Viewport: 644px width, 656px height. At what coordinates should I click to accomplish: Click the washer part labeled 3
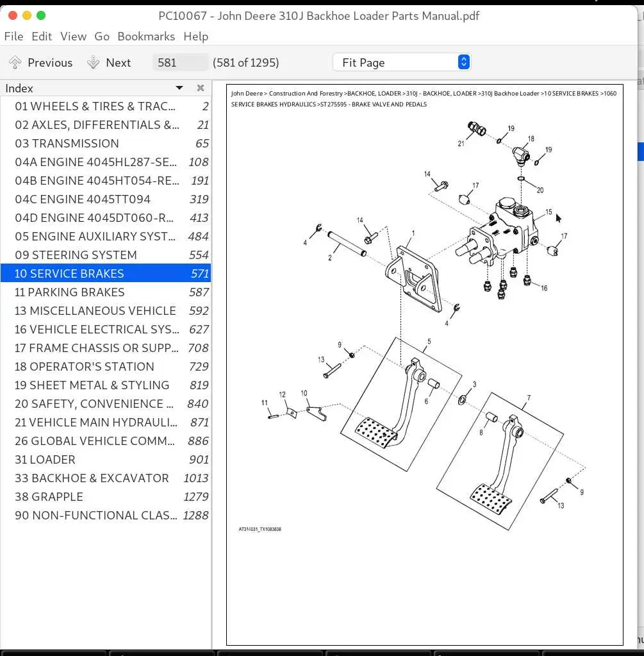pos(462,400)
